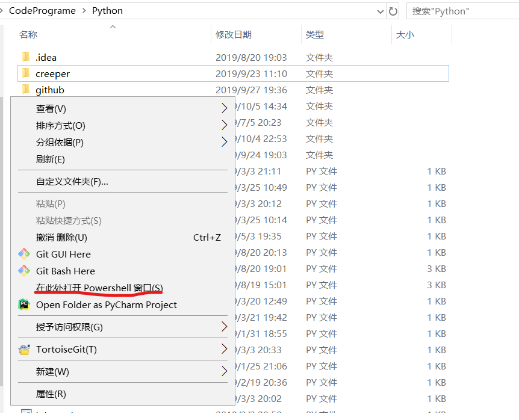Click date 2019/8/20 19:03

click(251, 58)
